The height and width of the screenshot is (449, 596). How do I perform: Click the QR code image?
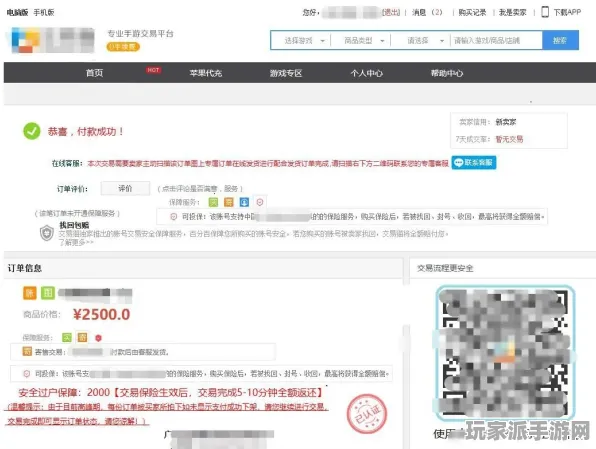505,352
